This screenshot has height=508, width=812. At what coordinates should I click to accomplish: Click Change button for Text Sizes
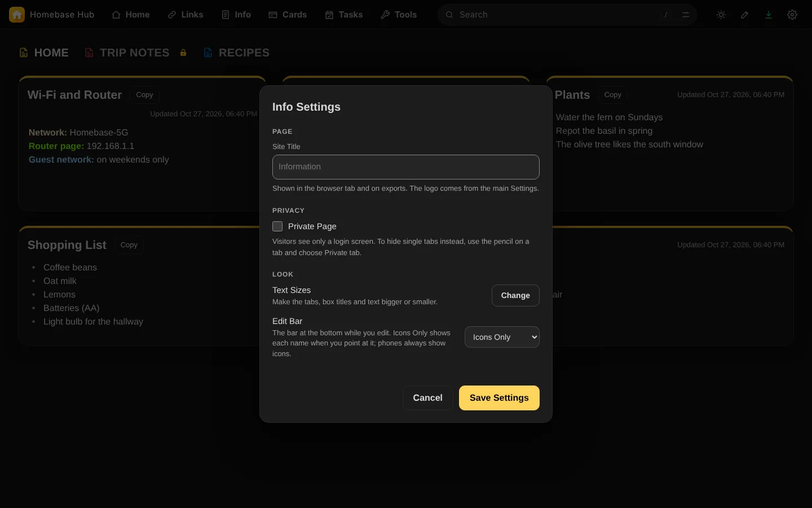[515, 295]
